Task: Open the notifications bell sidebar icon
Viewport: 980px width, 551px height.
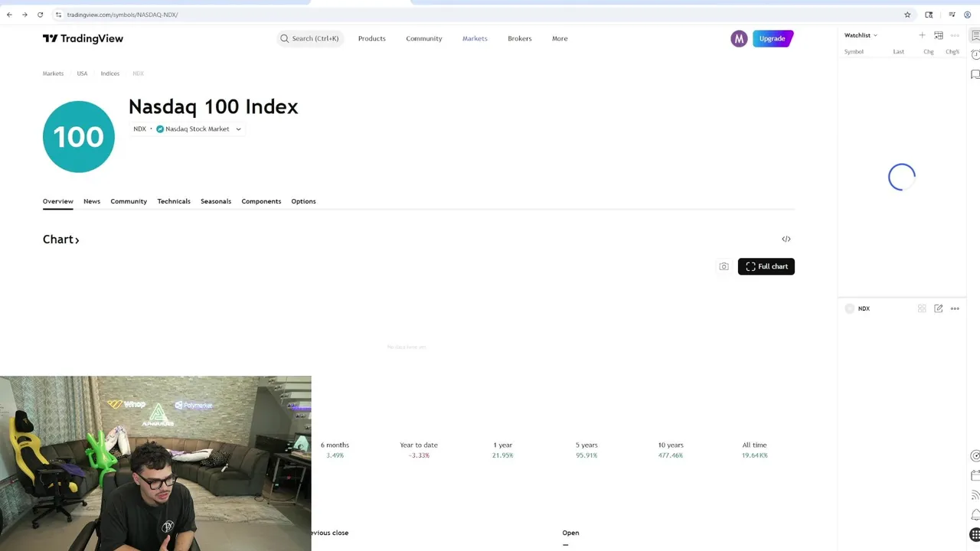Action: tap(975, 515)
